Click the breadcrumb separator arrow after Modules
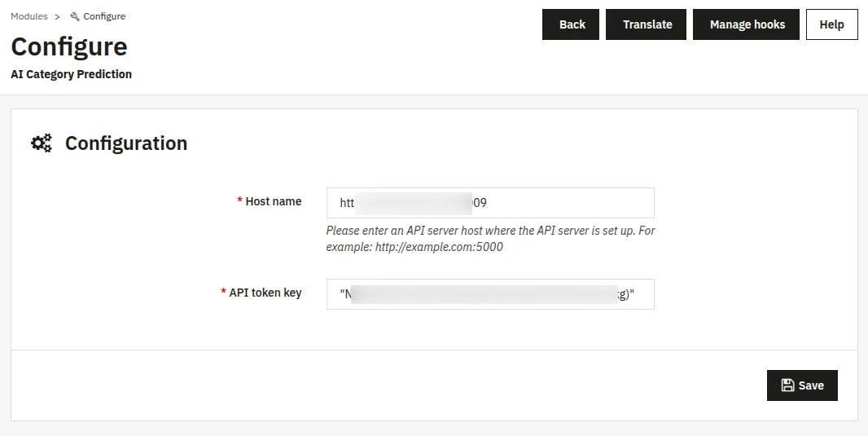The image size is (868, 436). 58,16
